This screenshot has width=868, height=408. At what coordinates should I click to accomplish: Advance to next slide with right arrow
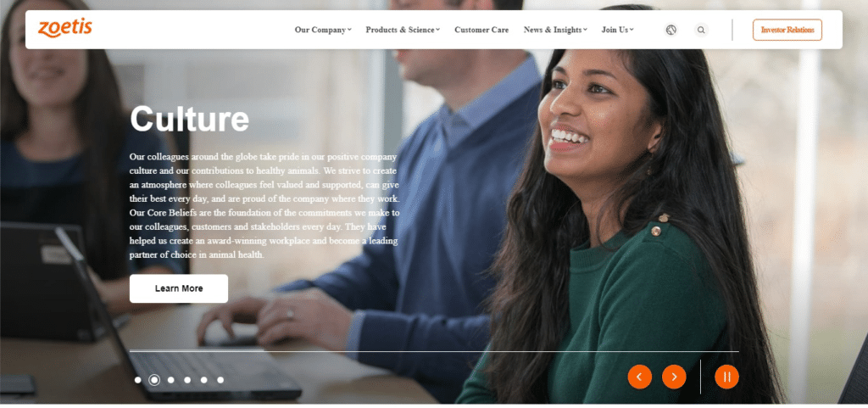pyautogui.click(x=674, y=377)
